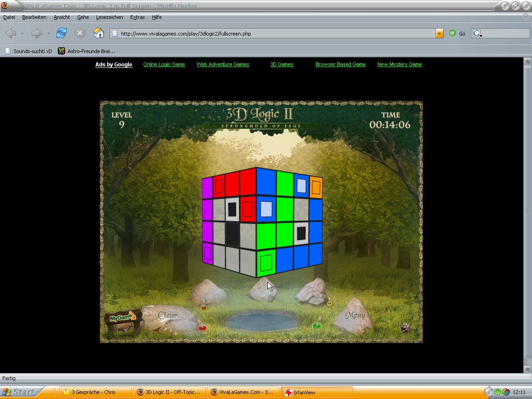This screenshot has width=532, height=399.
Task: Open the Back button history dropdown arrow
Action: (22, 34)
